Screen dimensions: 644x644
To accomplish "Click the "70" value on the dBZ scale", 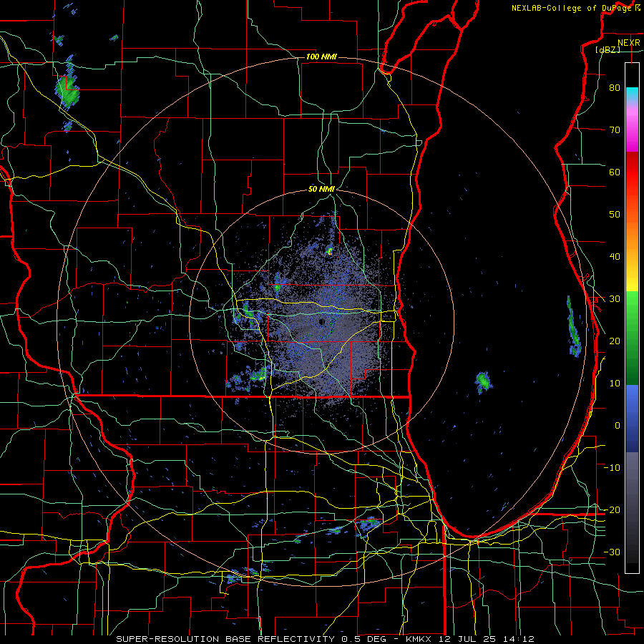I will 615,130.
